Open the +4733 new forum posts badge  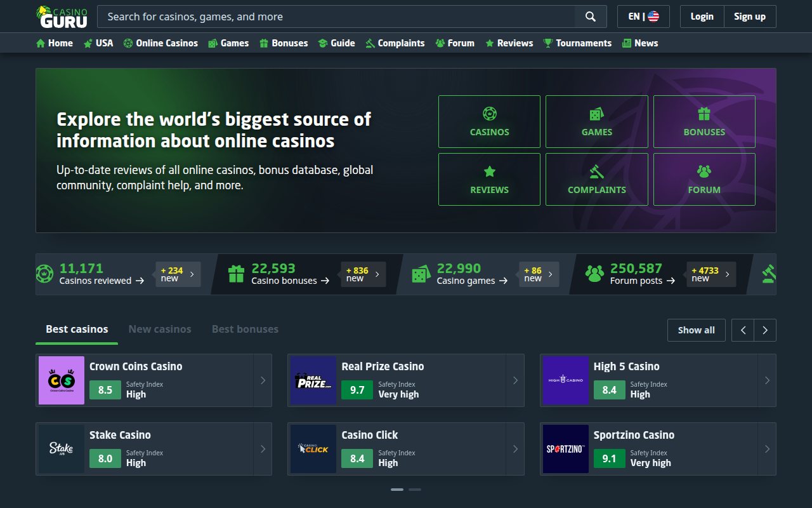(711, 274)
